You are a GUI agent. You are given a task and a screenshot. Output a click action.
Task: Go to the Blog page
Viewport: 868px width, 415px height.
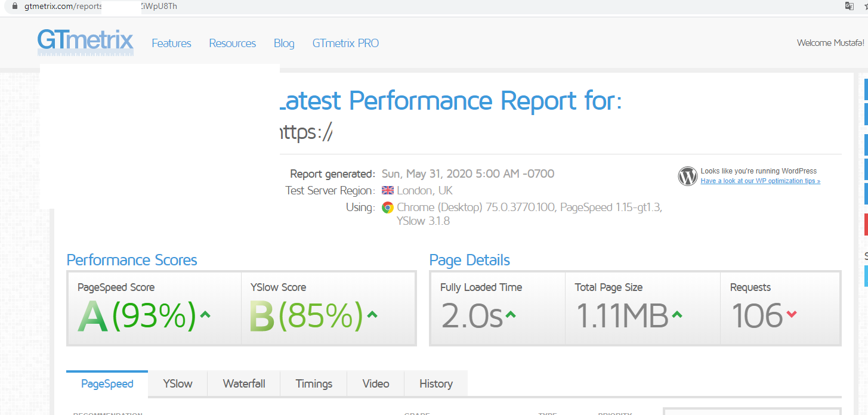284,43
